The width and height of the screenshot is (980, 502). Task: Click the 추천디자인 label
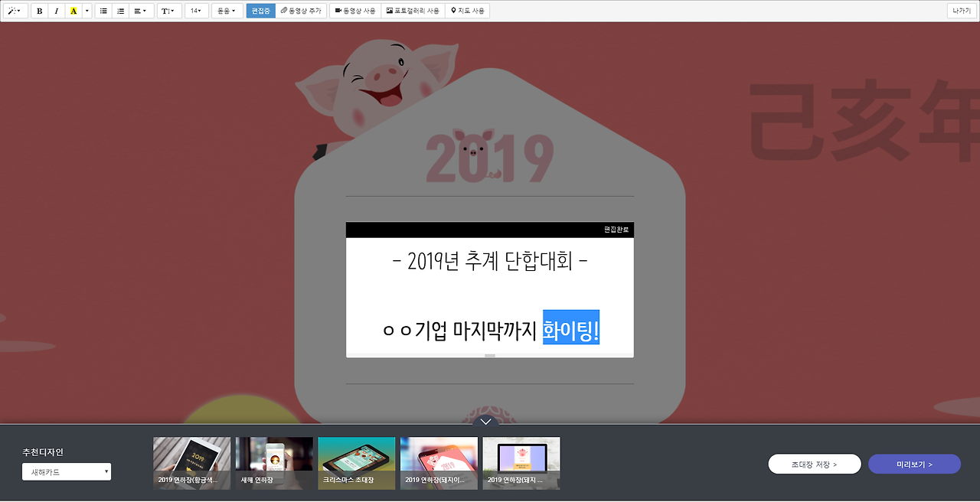tap(43, 452)
